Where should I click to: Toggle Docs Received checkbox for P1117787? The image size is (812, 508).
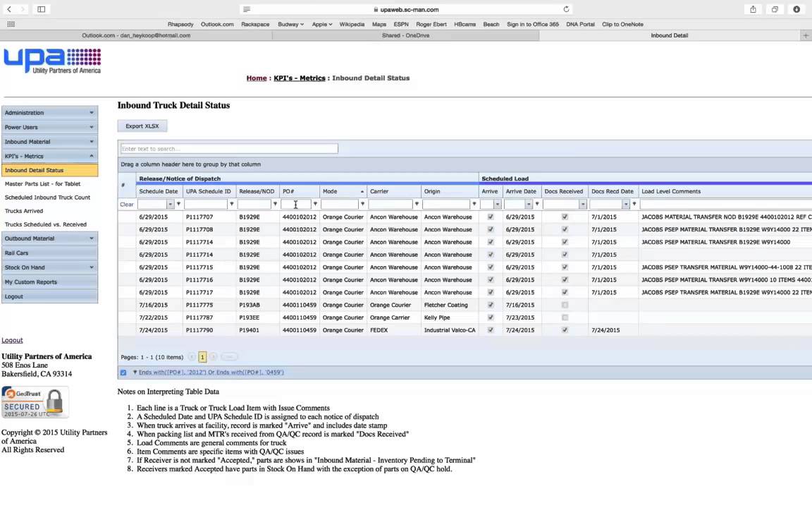(565, 317)
